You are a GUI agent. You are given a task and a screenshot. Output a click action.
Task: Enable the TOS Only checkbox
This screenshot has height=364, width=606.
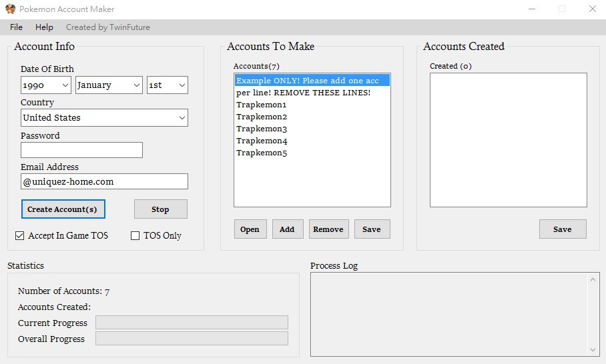(x=135, y=236)
